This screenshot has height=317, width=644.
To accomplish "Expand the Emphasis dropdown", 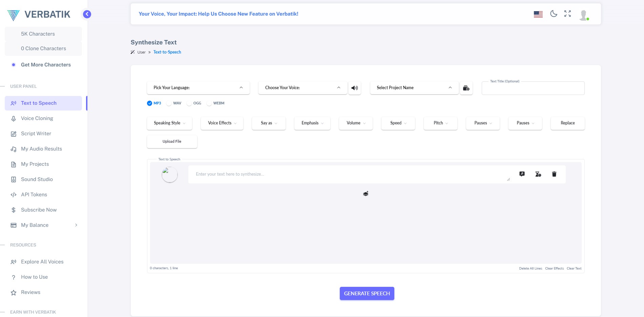I will 312,123.
